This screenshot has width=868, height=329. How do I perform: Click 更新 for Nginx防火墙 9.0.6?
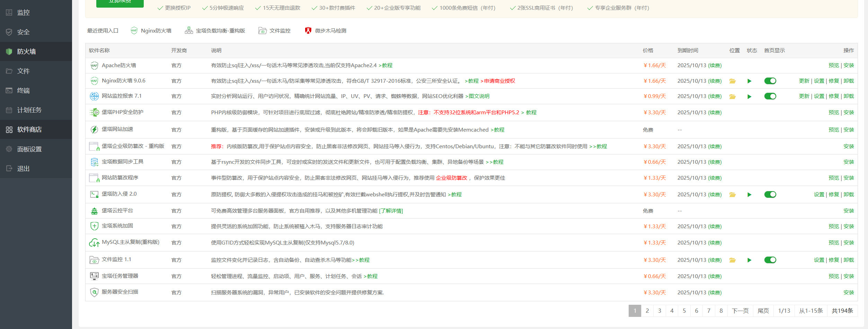point(804,81)
